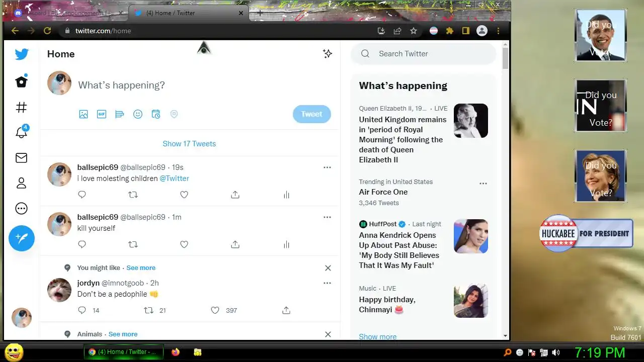Open Firefox from the taskbar
Image resolution: width=644 pixels, height=362 pixels.
[x=176, y=352]
